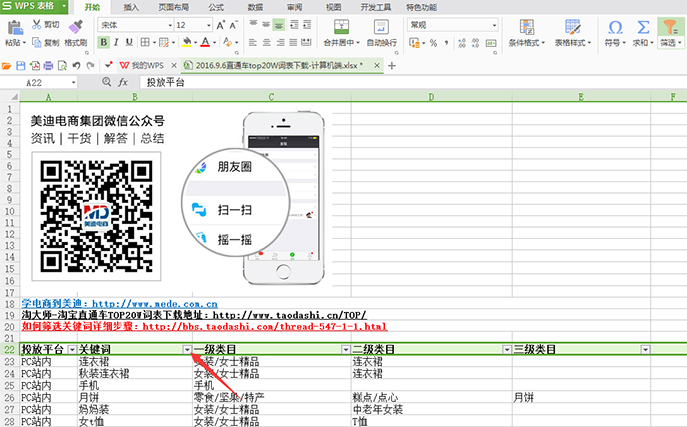Screen dimensions: 687x427
Task: Decrease indent icon
Action: pos(294,25)
